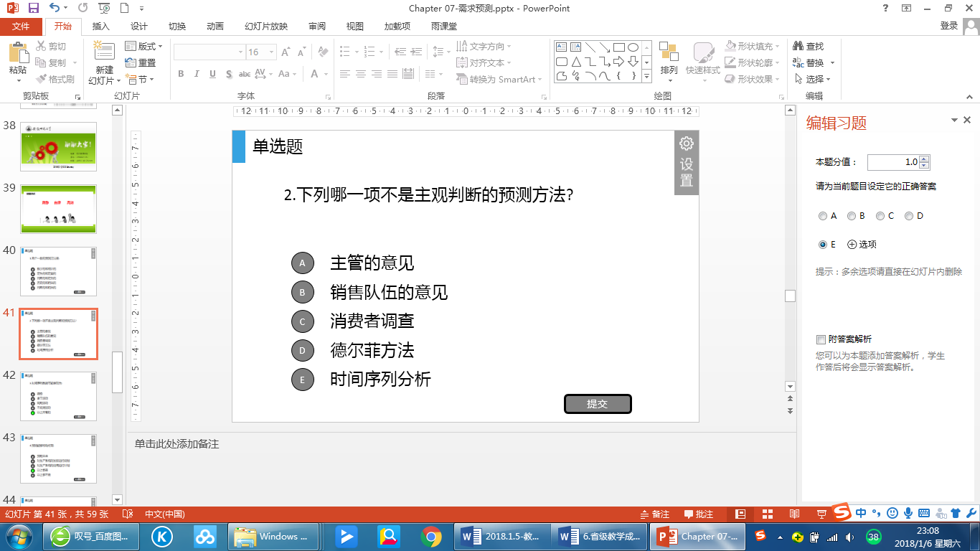Click 选项 to add an answer option

click(862, 245)
